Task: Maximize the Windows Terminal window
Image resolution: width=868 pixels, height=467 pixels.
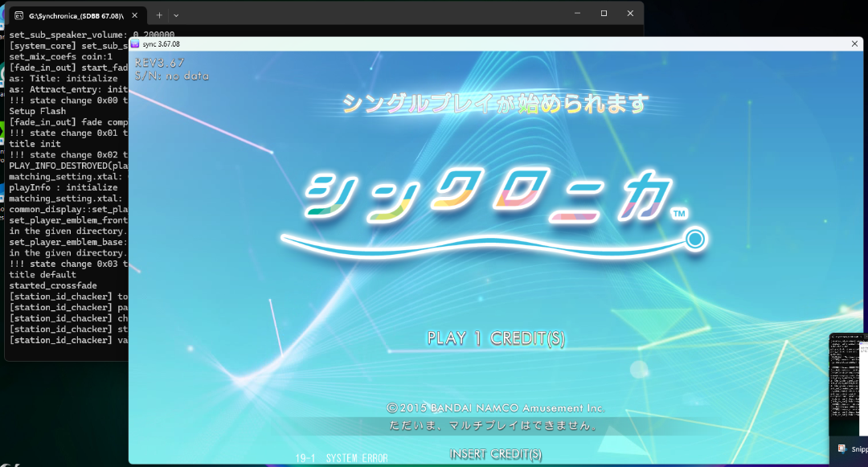Action: click(x=605, y=13)
